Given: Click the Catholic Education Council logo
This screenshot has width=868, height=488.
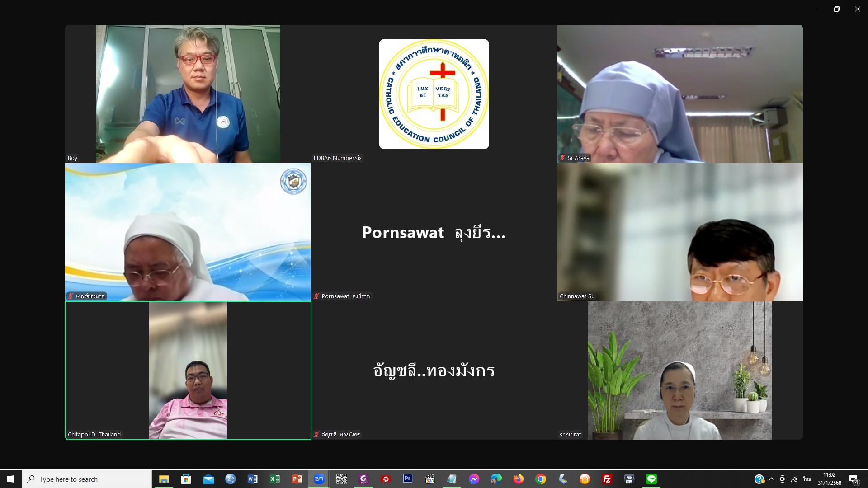Looking at the screenshot, I should 434,94.
